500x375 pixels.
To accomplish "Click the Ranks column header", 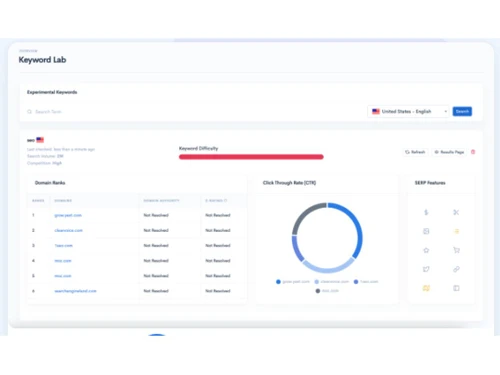I will pyautogui.click(x=38, y=200).
